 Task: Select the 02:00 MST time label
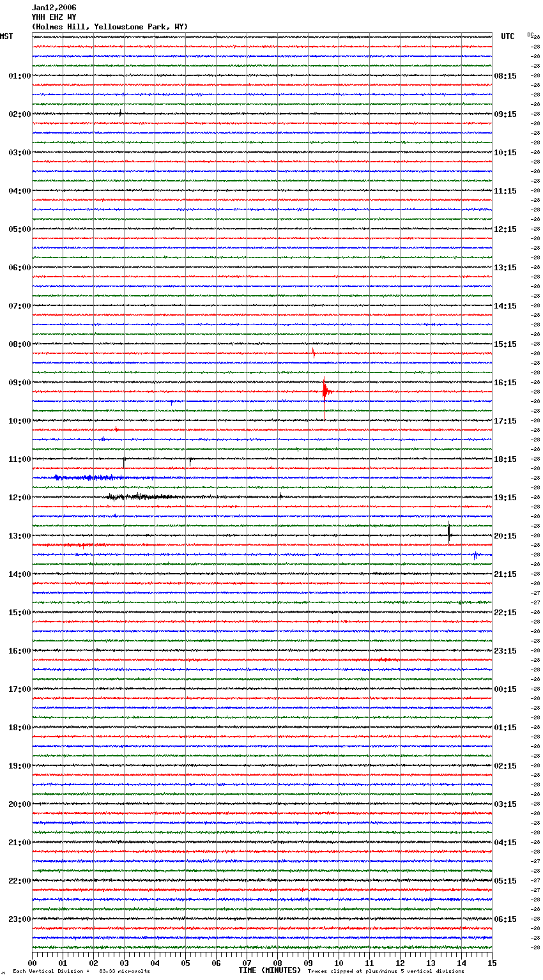click(19, 114)
